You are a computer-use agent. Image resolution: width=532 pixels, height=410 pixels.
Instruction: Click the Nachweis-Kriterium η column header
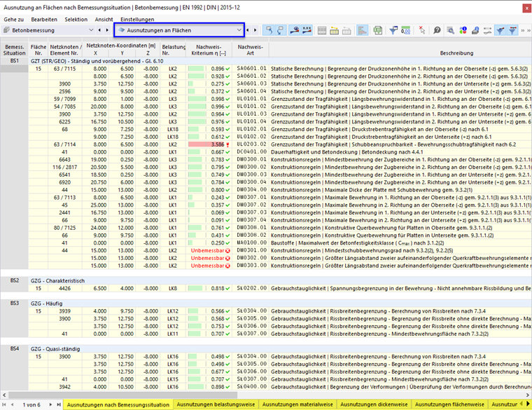click(209, 50)
